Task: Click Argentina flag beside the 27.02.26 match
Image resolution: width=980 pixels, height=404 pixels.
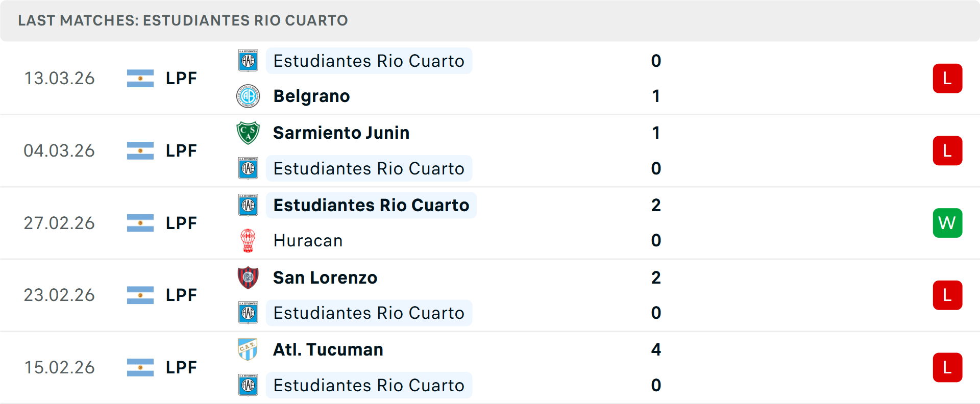Action: point(140,223)
